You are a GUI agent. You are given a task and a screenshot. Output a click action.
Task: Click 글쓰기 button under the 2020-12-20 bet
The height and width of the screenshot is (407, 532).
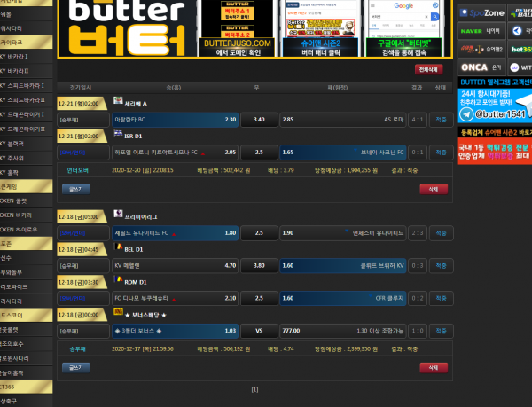coord(74,189)
